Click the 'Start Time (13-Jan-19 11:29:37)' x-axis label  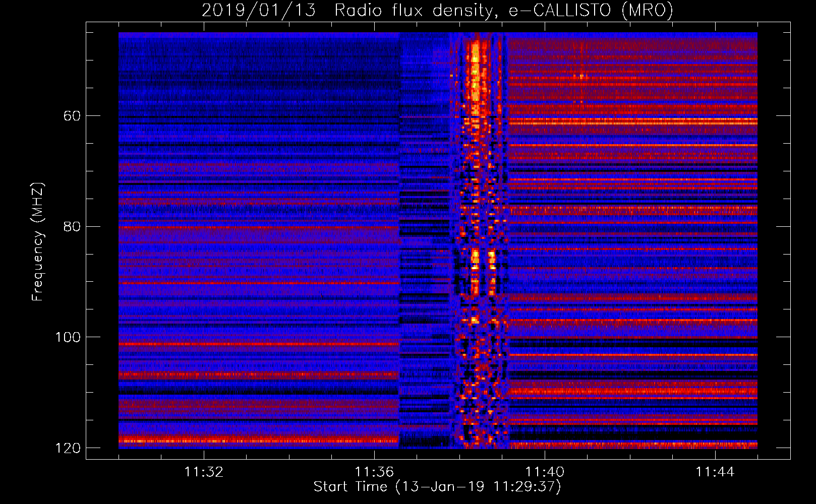pyautogui.click(x=437, y=487)
